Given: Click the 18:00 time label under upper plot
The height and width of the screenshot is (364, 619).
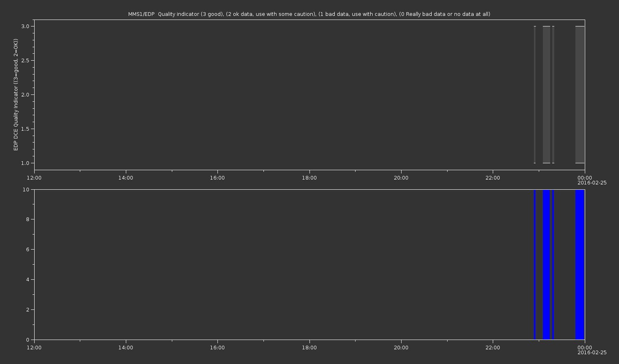Looking at the screenshot, I should coord(309,178).
